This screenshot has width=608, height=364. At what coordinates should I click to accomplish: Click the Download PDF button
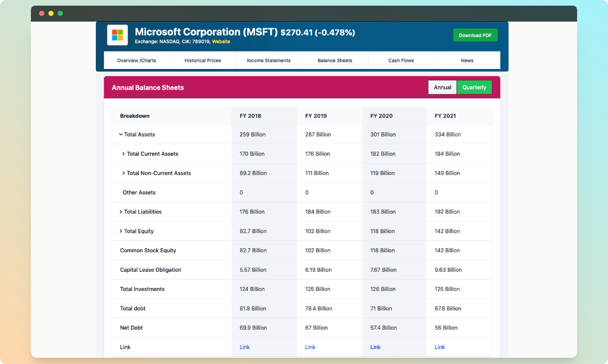point(476,36)
